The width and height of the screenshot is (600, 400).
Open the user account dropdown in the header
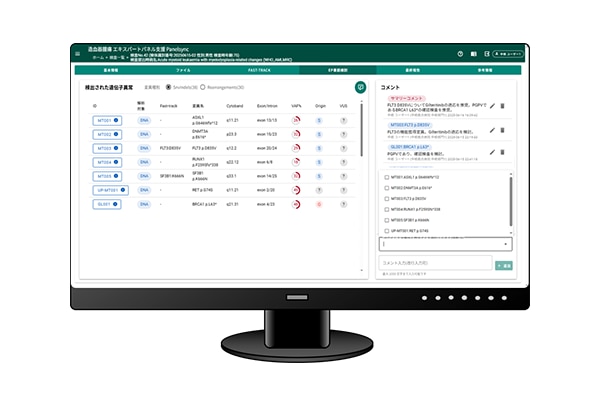point(509,53)
